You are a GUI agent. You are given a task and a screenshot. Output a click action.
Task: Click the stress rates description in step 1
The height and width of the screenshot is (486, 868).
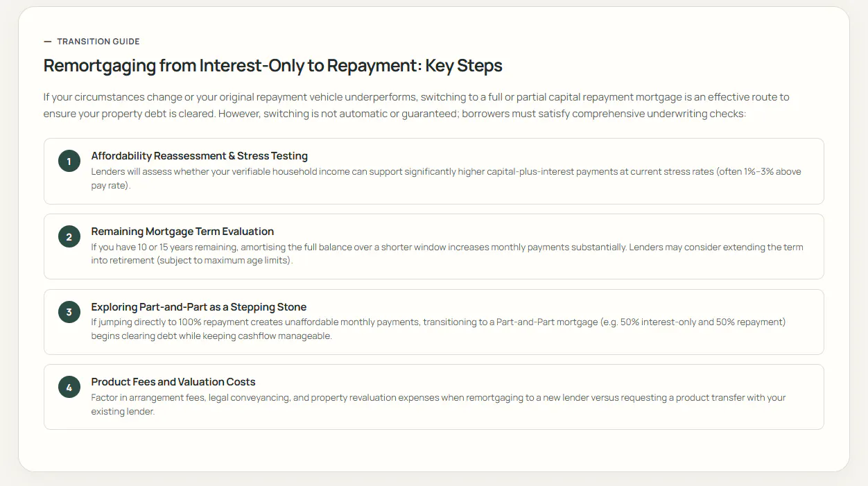tap(446, 179)
